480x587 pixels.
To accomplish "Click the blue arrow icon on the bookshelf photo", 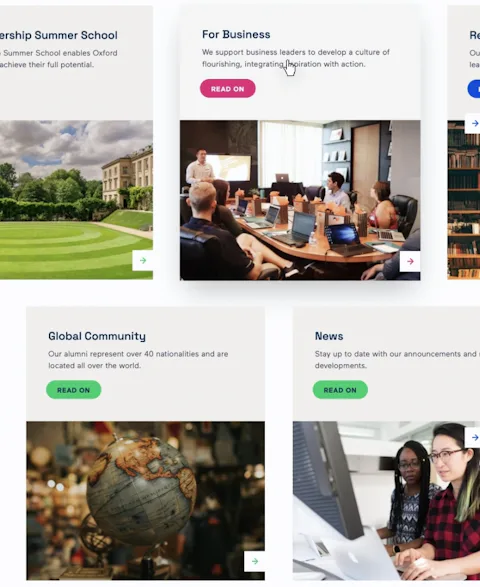I will pyautogui.click(x=473, y=123).
